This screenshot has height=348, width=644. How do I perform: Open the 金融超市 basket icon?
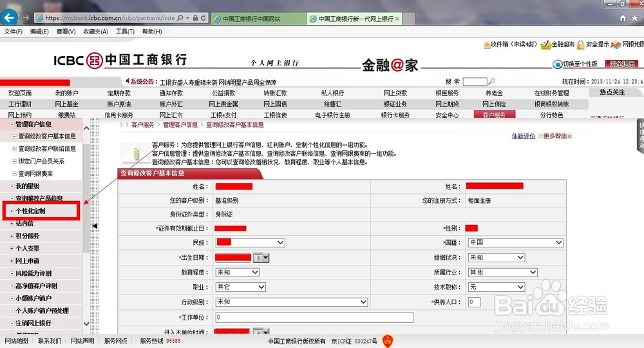pyautogui.click(x=546, y=44)
